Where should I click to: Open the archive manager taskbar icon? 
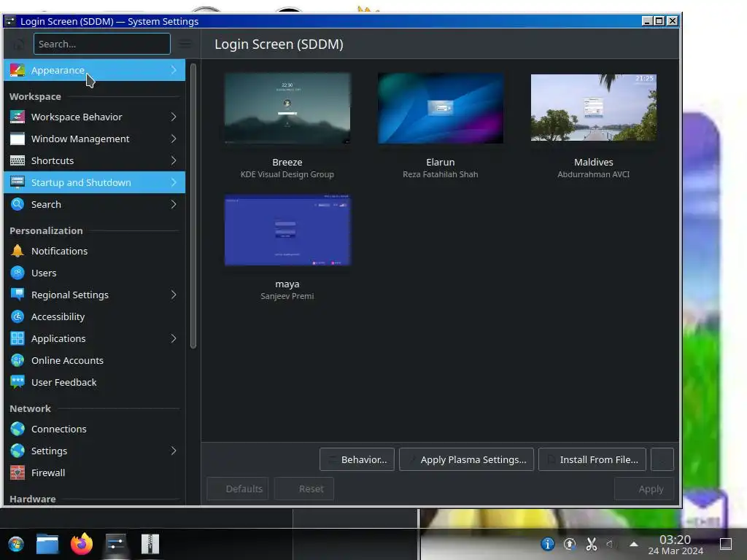pyautogui.click(x=150, y=544)
